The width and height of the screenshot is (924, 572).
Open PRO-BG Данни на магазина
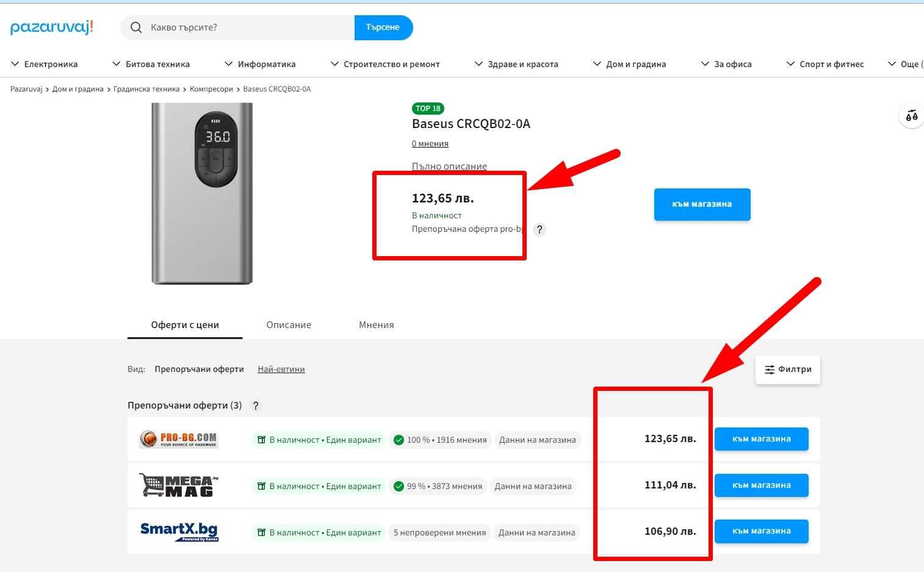(x=538, y=440)
